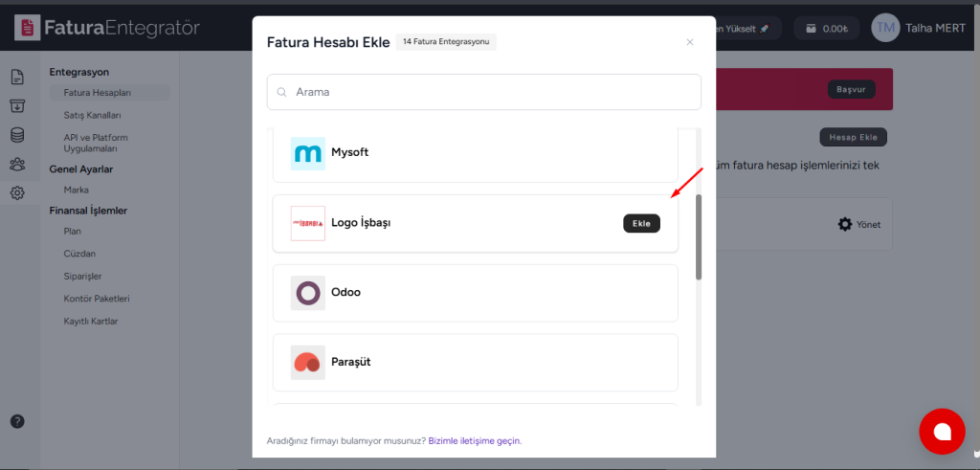Screen dimensions: 980x470
Task: Click the document icon in left sidebar
Action: [x=17, y=77]
